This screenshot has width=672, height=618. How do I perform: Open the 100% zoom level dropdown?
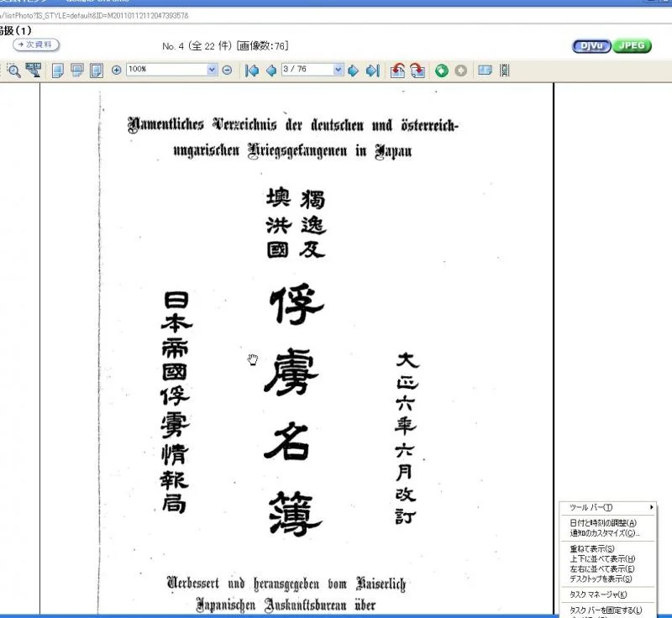pyautogui.click(x=212, y=70)
